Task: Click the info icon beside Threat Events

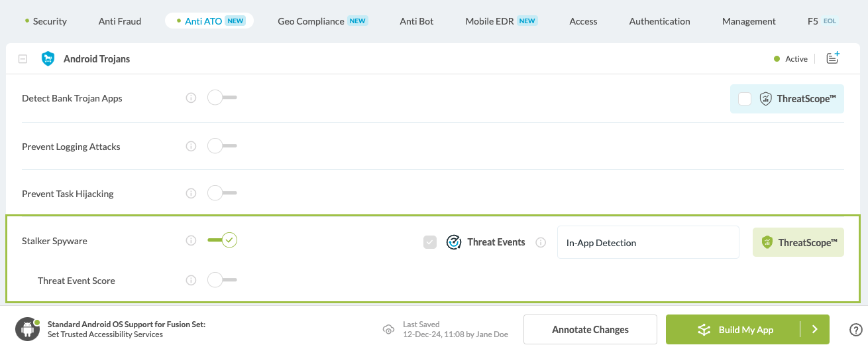Action: coord(541,243)
